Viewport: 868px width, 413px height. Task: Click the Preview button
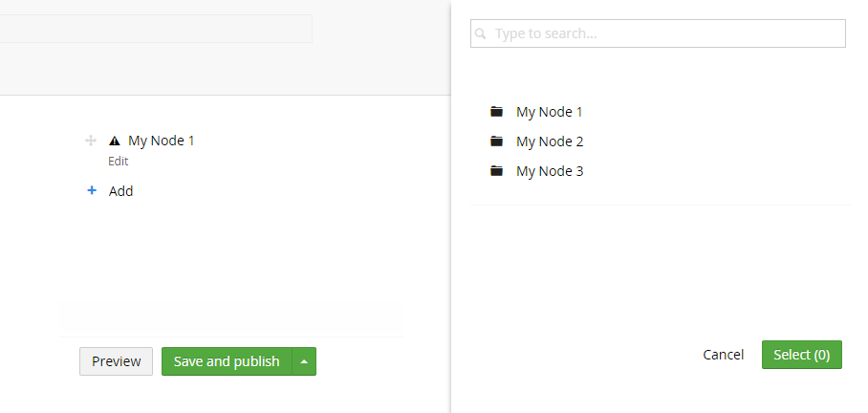(117, 361)
